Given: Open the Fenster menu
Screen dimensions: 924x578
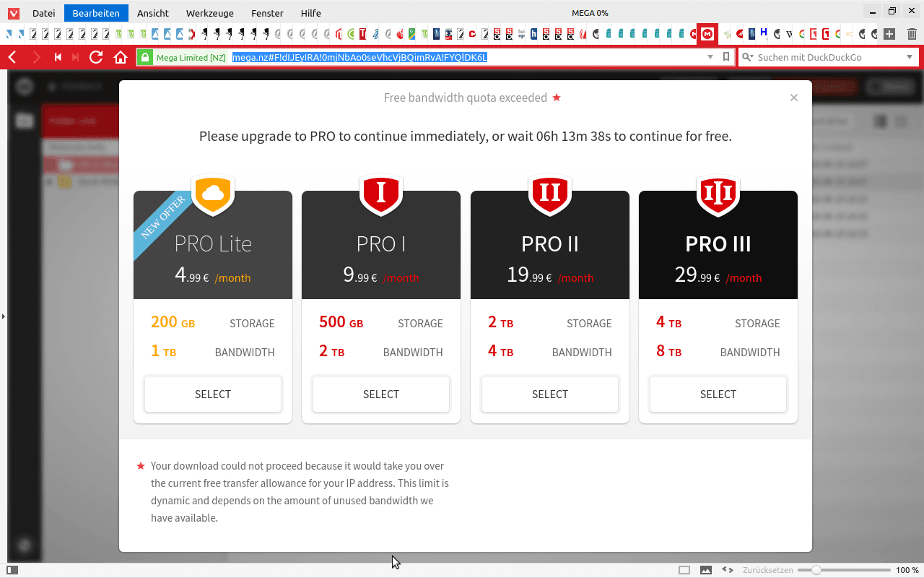Looking at the screenshot, I should tap(267, 13).
